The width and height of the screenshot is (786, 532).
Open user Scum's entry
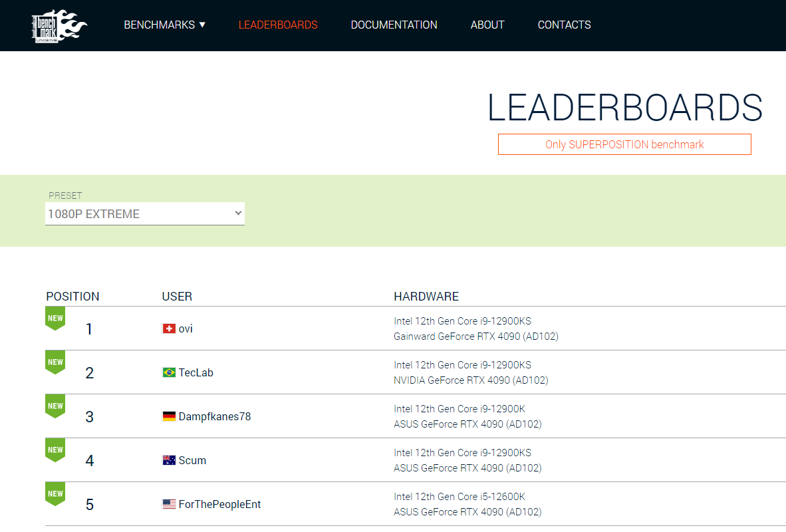point(192,460)
